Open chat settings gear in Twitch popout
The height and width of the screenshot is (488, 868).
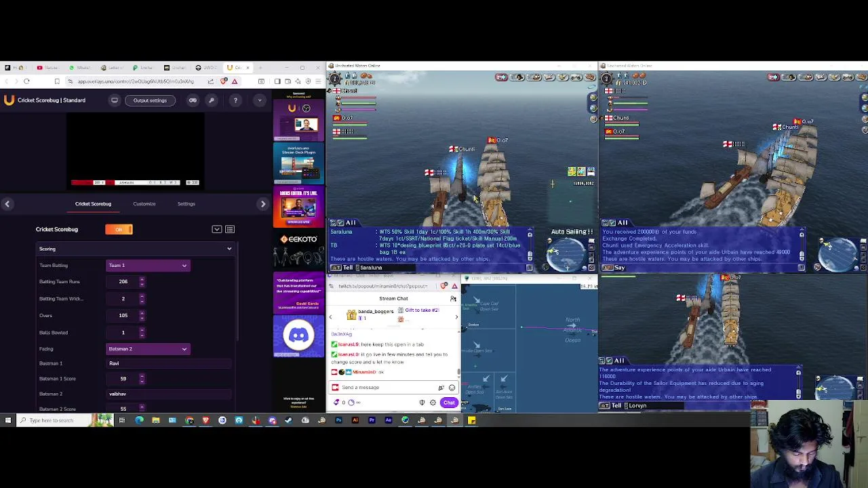pos(433,403)
